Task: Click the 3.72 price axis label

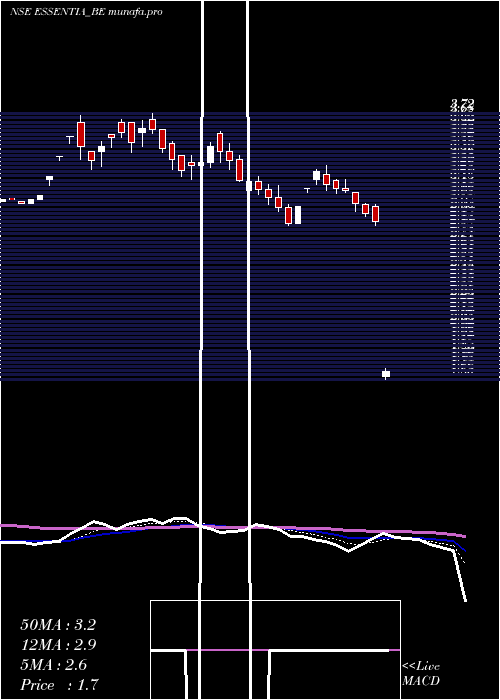Action: (462, 103)
